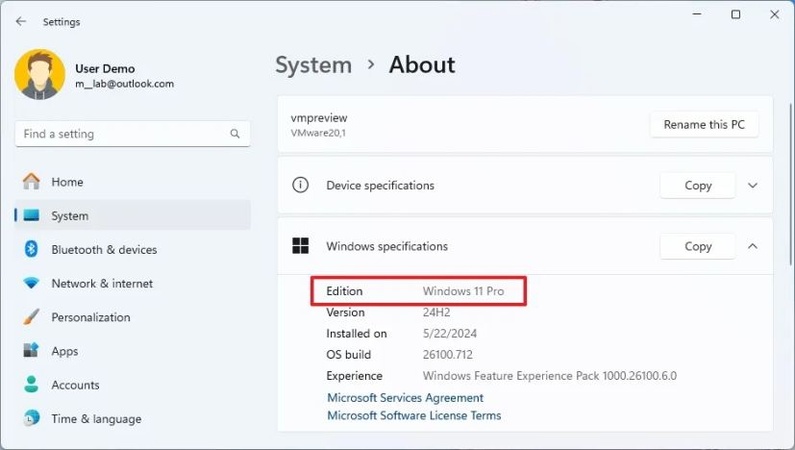The width and height of the screenshot is (795, 450).
Task: Click the Home house icon
Action: 31,181
